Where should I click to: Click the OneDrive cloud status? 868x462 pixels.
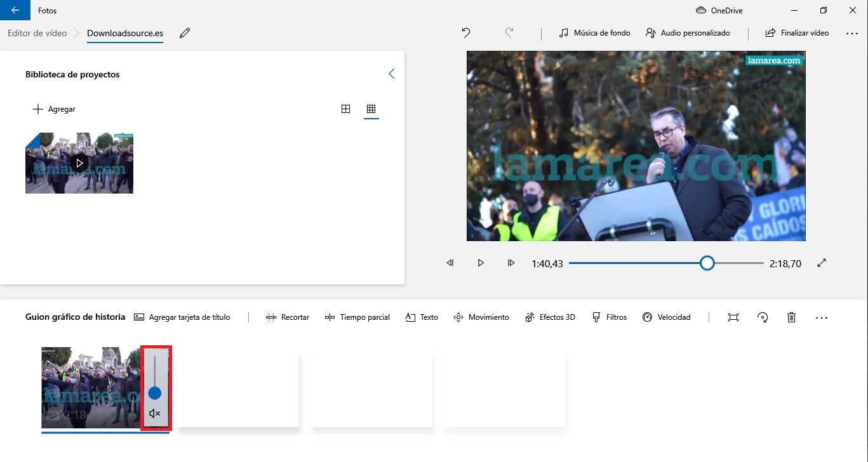[x=719, y=10]
